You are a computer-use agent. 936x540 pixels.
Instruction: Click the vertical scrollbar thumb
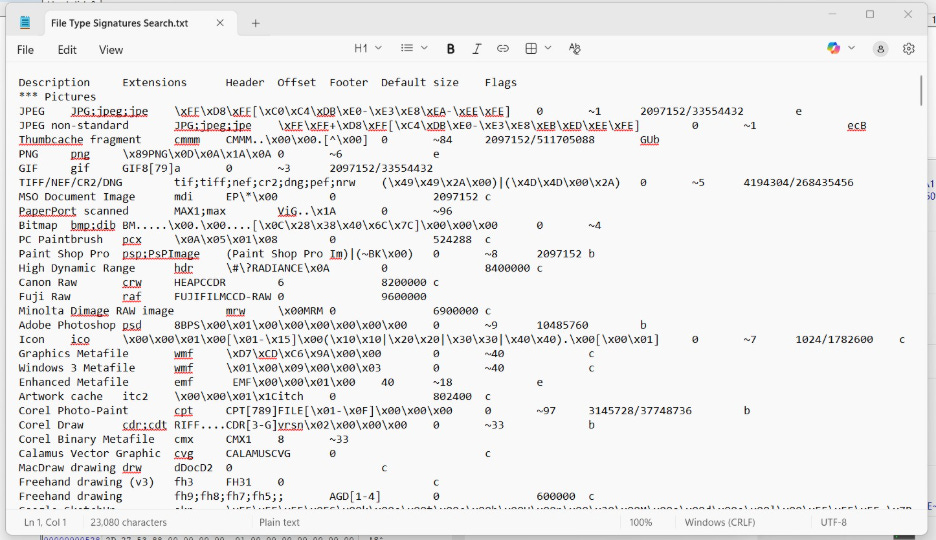[x=921, y=90]
